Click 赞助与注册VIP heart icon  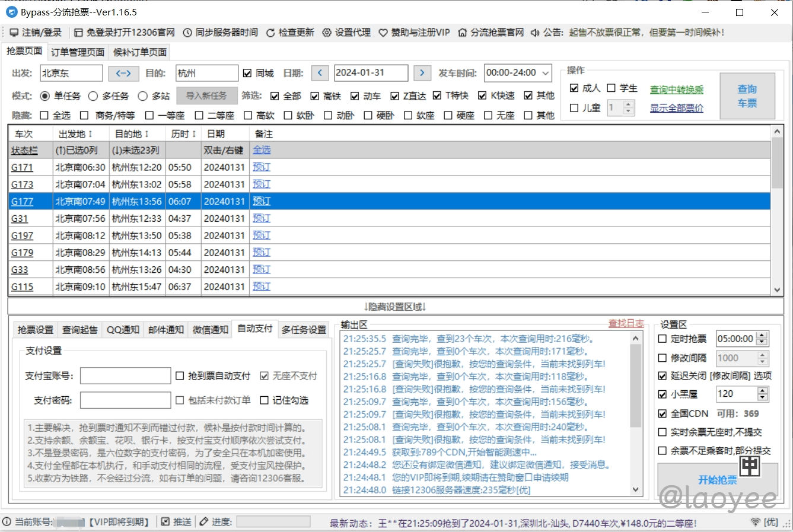pos(383,33)
